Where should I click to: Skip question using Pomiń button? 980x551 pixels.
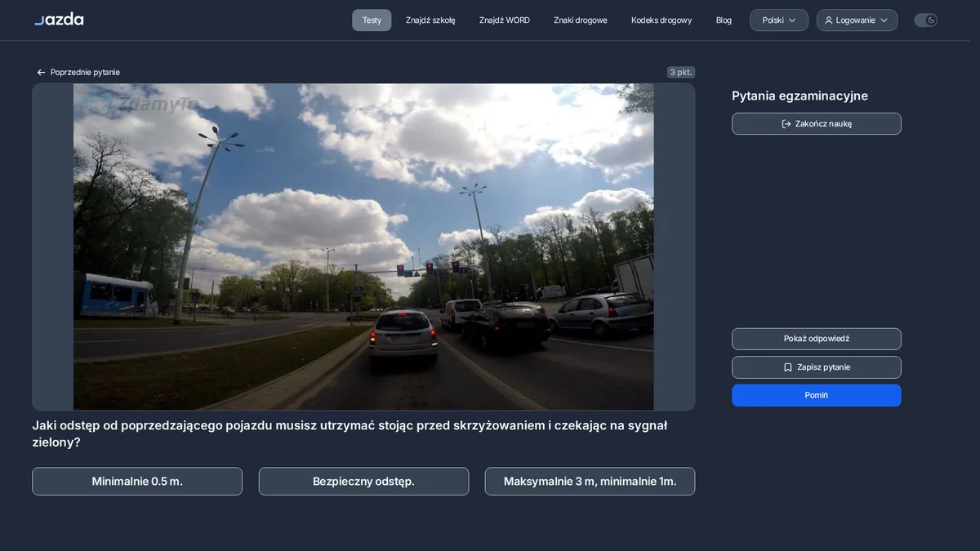click(817, 395)
